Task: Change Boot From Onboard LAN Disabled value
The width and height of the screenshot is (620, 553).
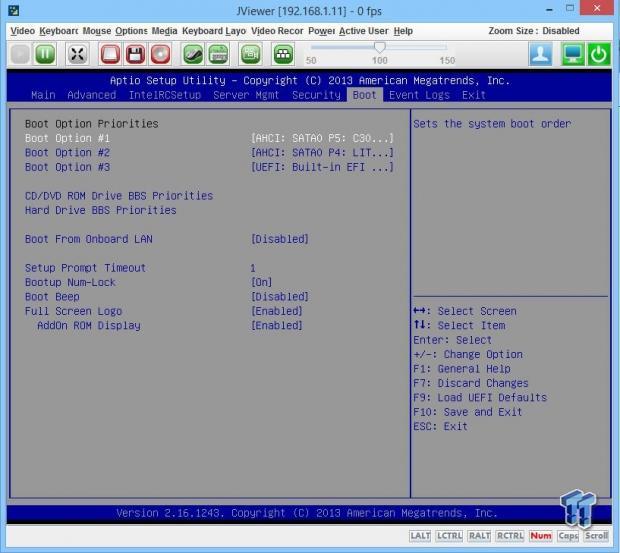Action: [280, 239]
